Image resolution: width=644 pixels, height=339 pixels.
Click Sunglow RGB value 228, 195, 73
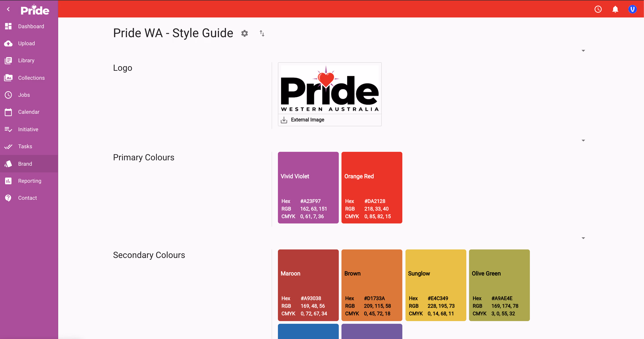coord(441,306)
